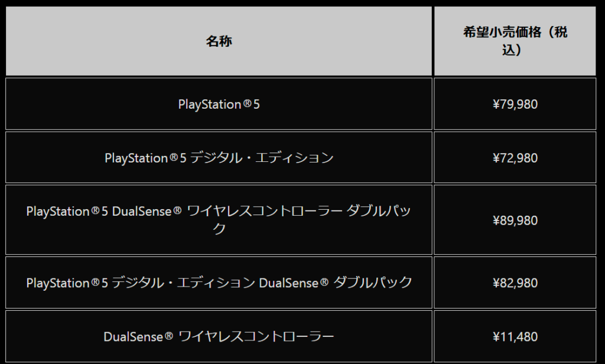Select デジタル・エディション DualSense ダブルパック name cell
This screenshot has width=605, height=364.
click(219, 282)
